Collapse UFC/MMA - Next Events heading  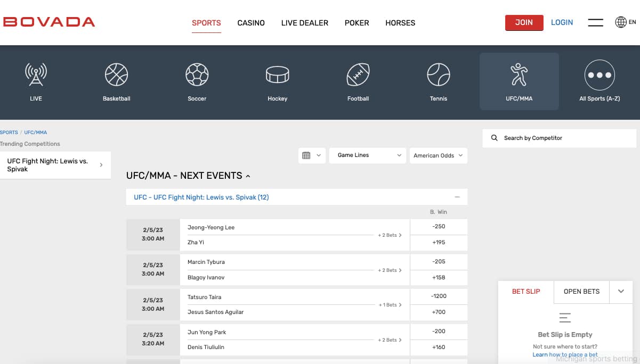[x=188, y=176]
